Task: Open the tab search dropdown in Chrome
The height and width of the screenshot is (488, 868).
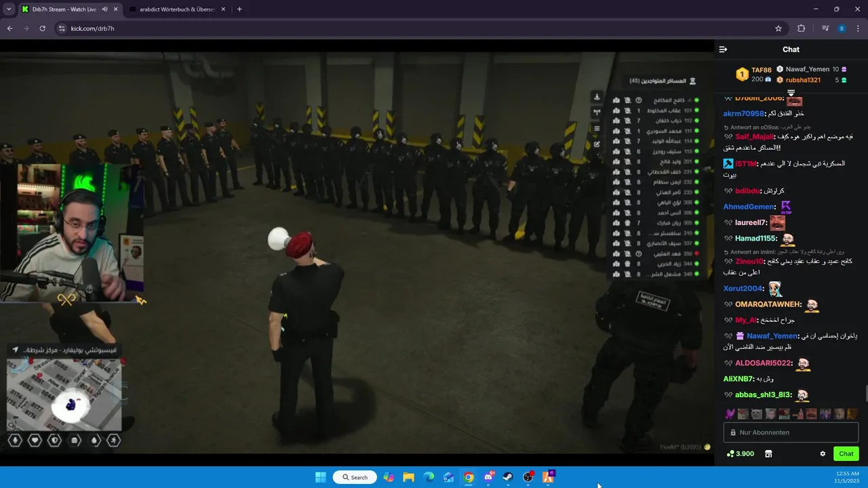Action: (9, 9)
